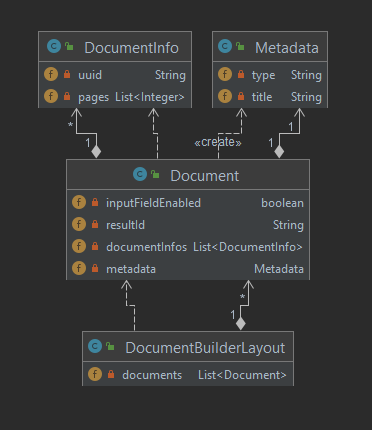This screenshot has height=430, width=372.
Task: Click the private lock icon of documents
Action: tap(111, 374)
